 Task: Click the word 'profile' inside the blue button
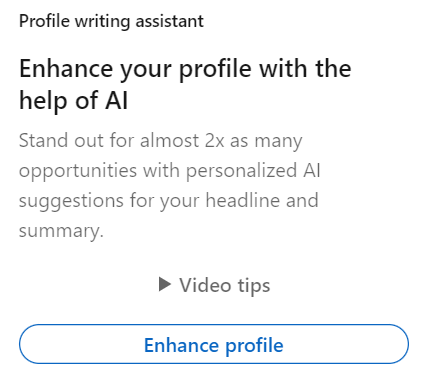coord(255,346)
